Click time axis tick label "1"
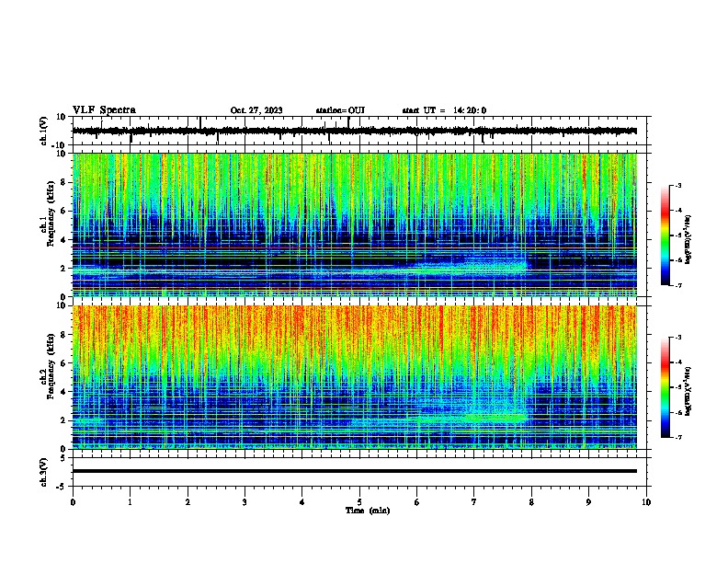The image size is (728, 563). pos(130,502)
